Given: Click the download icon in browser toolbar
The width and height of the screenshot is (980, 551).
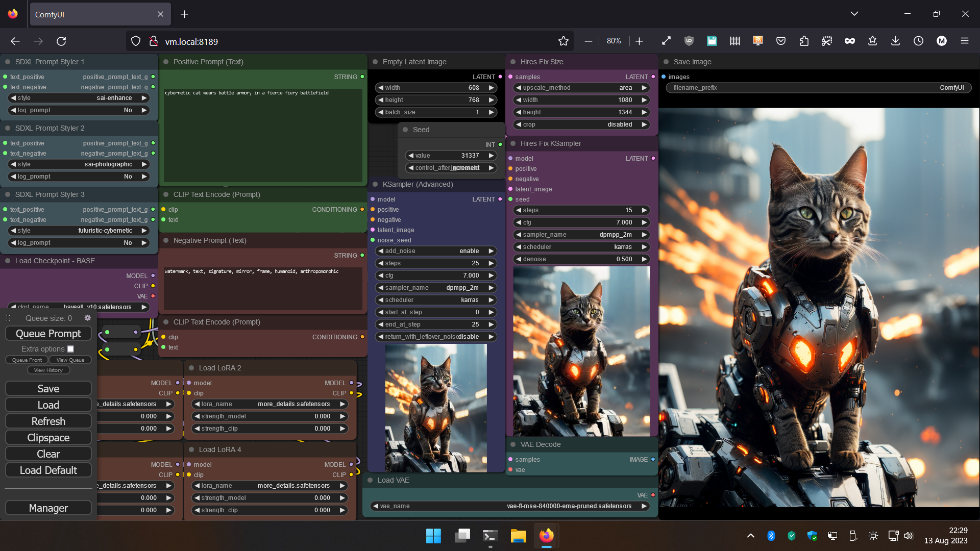Looking at the screenshot, I should [896, 42].
